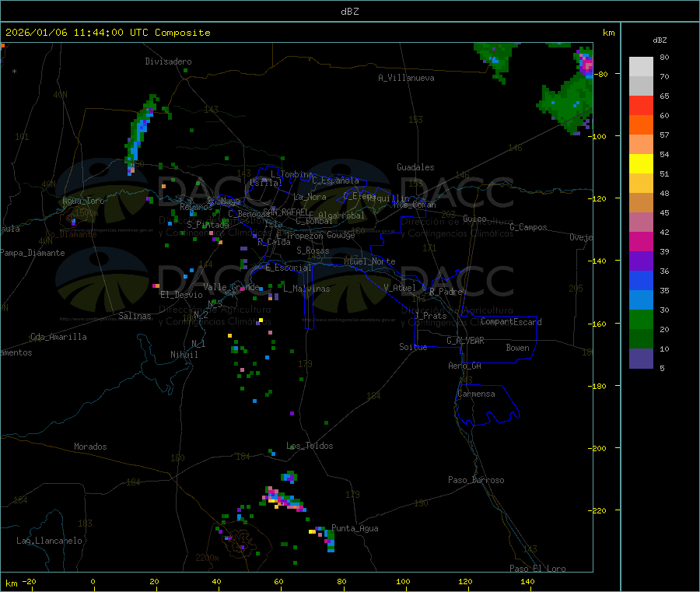The image size is (700, 592).
Task: Click the 42 dBZ magenta legend swatch
Action: click(641, 241)
